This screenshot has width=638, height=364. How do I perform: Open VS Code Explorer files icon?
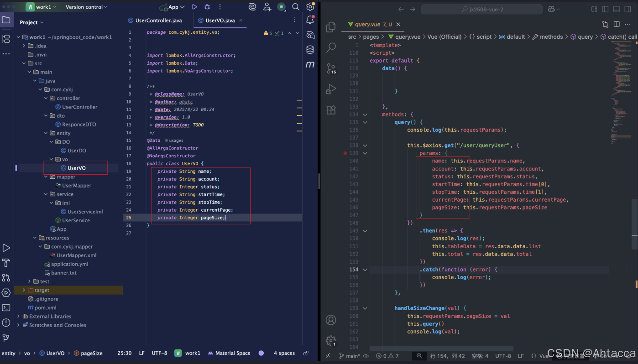coord(331,27)
